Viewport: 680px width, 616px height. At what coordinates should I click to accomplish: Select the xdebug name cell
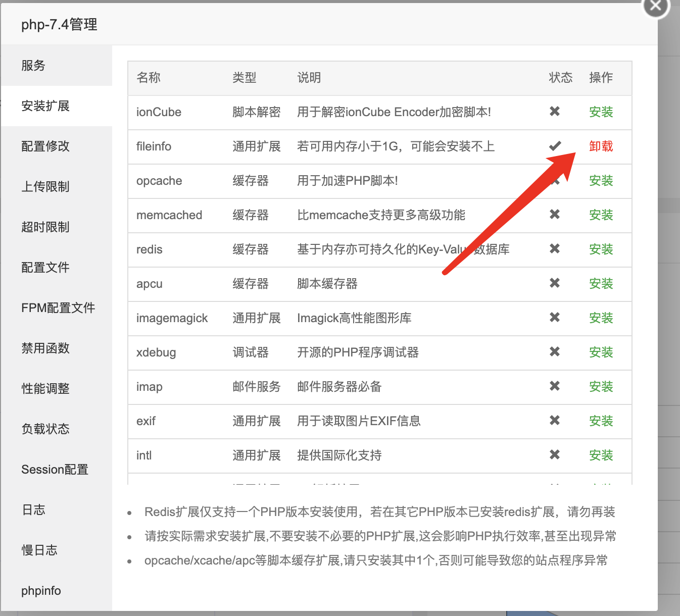point(156,352)
